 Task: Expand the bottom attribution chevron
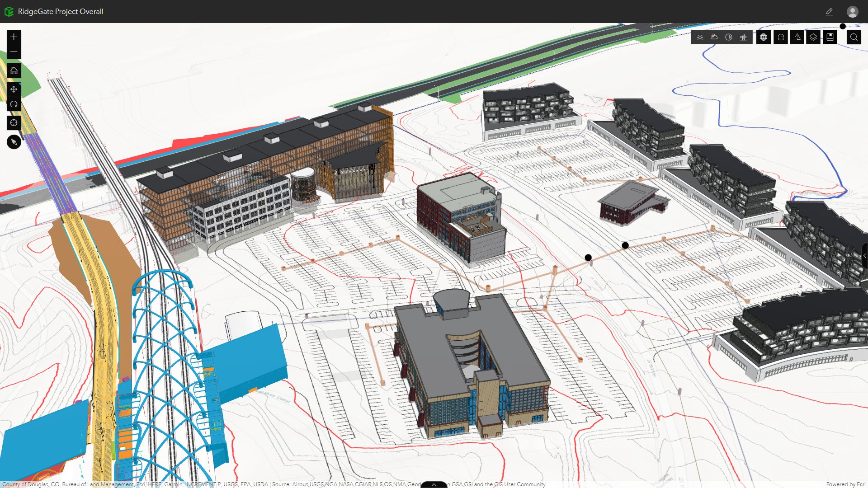pyautogui.click(x=434, y=484)
